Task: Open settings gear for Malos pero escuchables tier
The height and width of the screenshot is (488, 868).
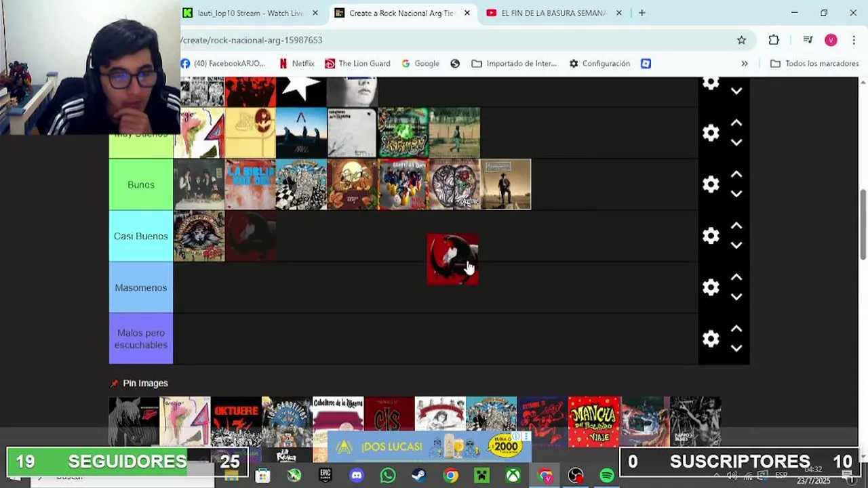Action: (711, 339)
